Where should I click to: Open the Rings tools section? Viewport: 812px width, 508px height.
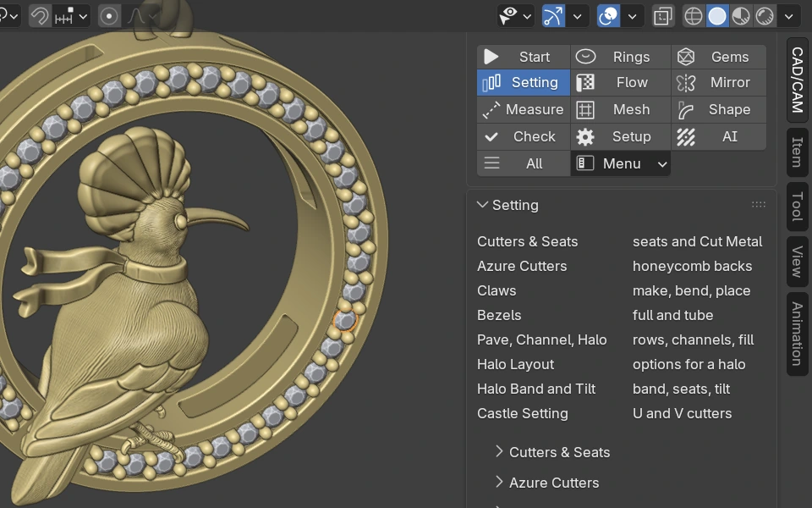pyautogui.click(x=621, y=57)
